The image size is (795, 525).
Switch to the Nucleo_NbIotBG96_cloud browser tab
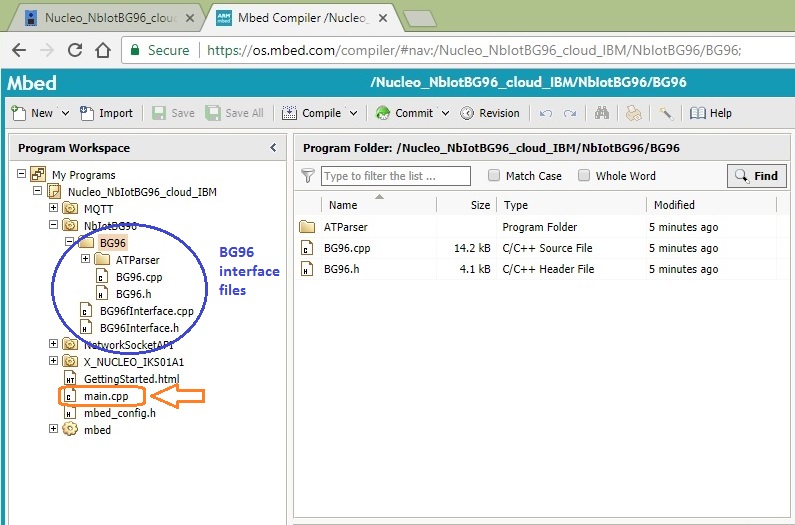[104, 18]
